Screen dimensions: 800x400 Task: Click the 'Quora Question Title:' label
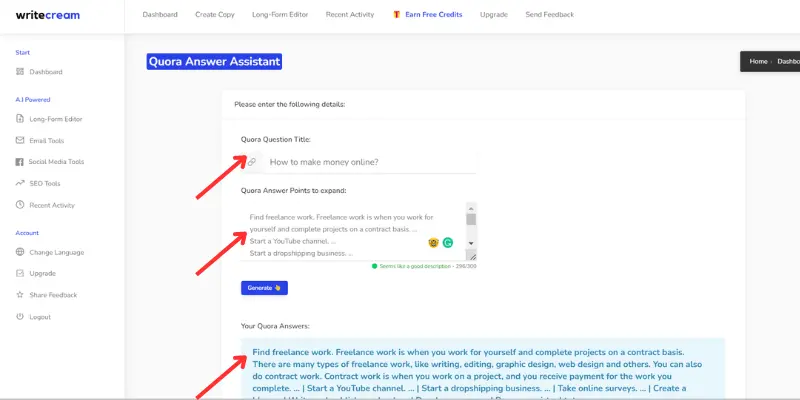pos(276,139)
